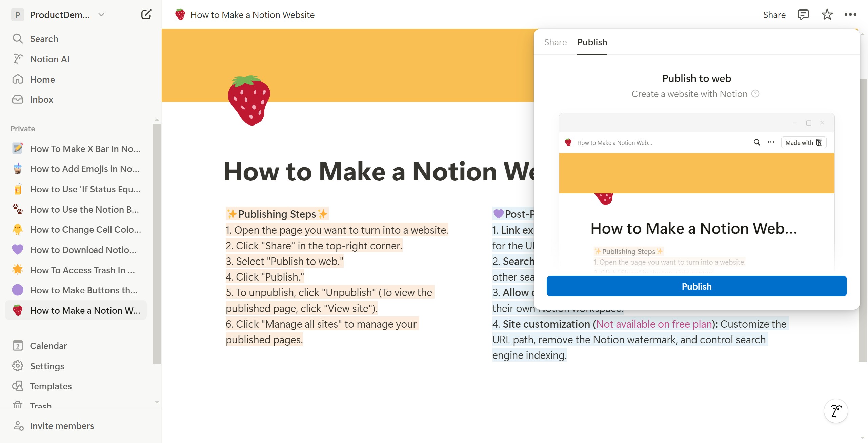Select 'How to Make a Notion W...' sidebar page

(76, 310)
